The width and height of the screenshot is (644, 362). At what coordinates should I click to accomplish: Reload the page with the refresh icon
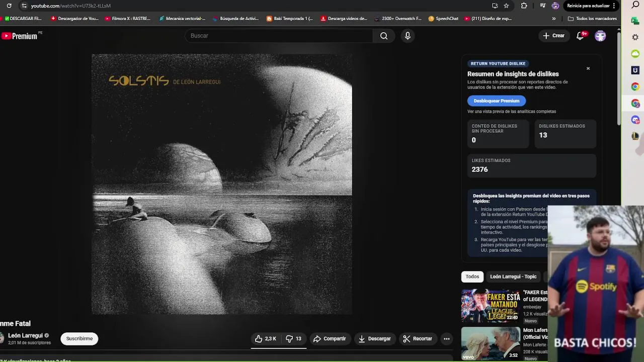coord(9,6)
